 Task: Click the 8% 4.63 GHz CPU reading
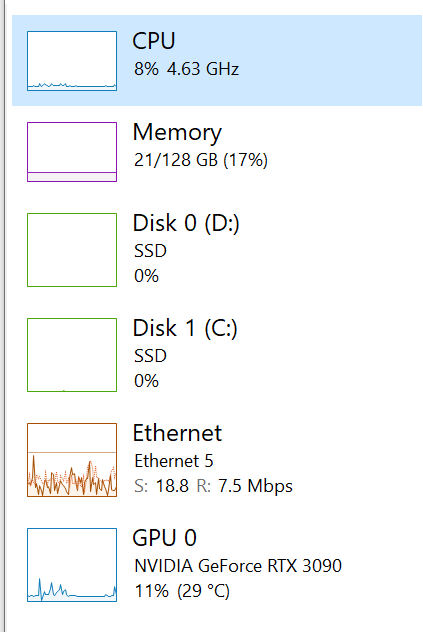[x=187, y=69]
